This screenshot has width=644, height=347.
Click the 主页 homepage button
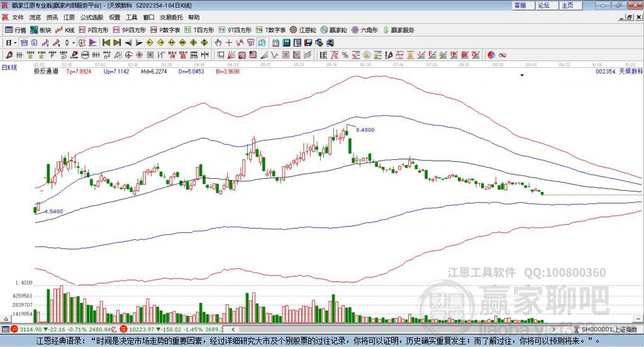(571, 5)
